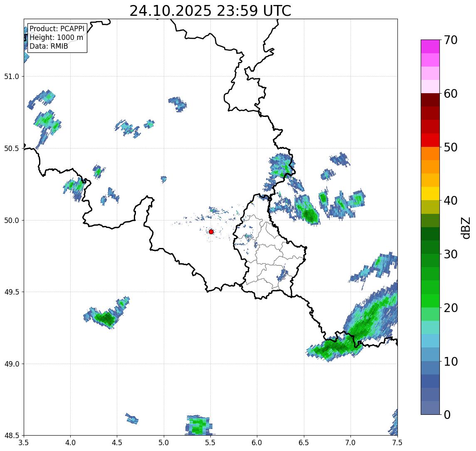Click the longitude tick label 5.0
This screenshot has height=451, width=476.
[164, 443]
